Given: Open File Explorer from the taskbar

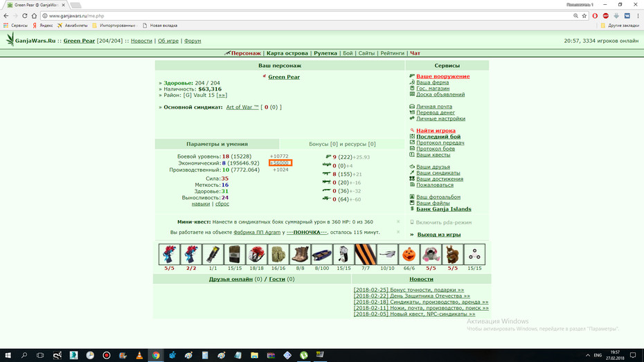Looking at the screenshot, I should click(x=254, y=355).
